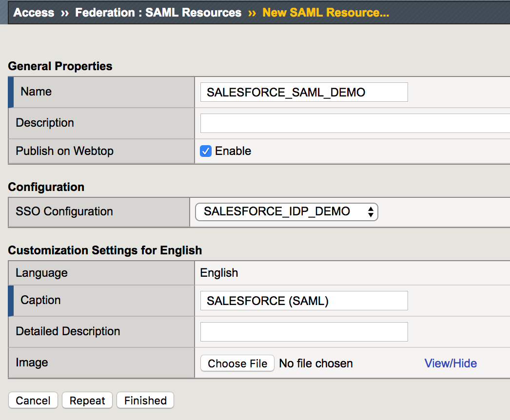Open the SSO Configuration dropdown
This screenshot has width=510, height=420.
click(286, 211)
